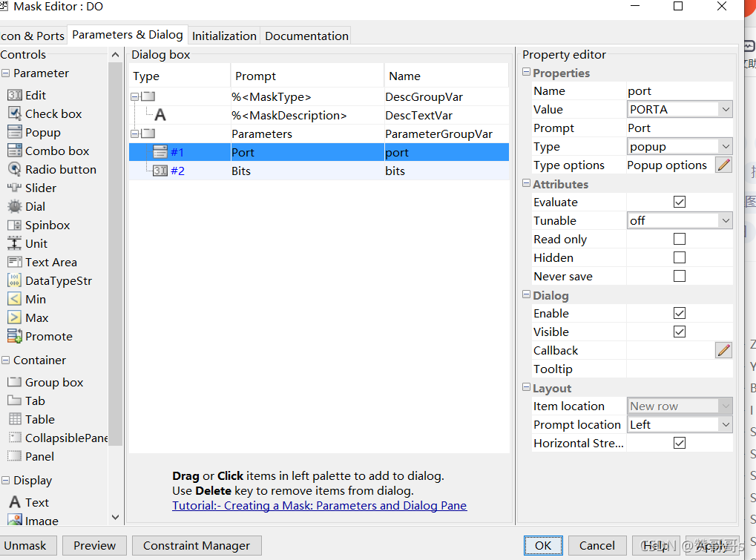Add a Unit control

pyautogui.click(x=27, y=243)
